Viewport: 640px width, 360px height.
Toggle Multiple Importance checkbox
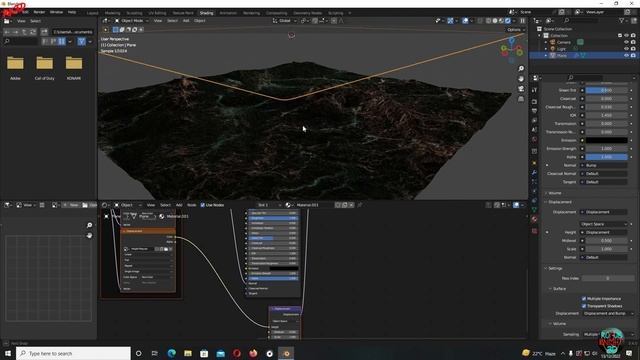point(584,299)
